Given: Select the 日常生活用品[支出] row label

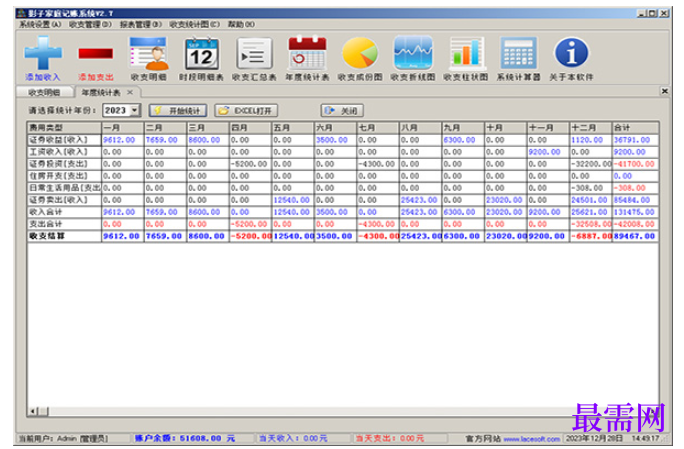Looking at the screenshot, I should [x=64, y=188].
